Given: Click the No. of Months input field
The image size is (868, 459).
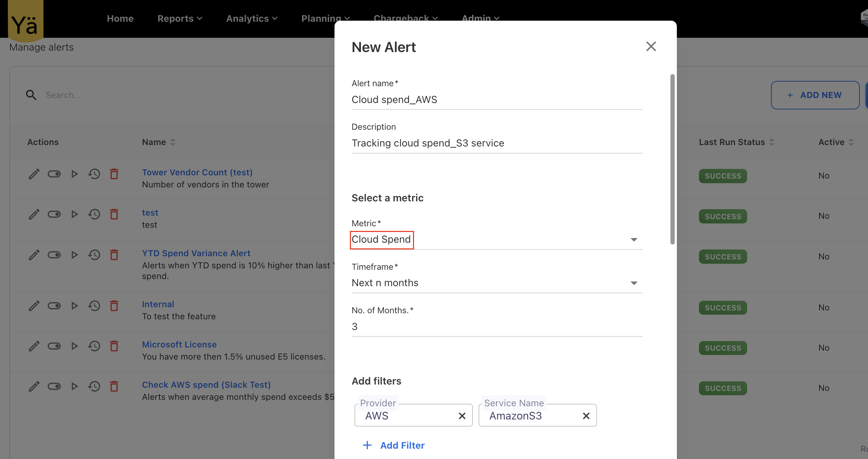Looking at the screenshot, I should (496, 326).
